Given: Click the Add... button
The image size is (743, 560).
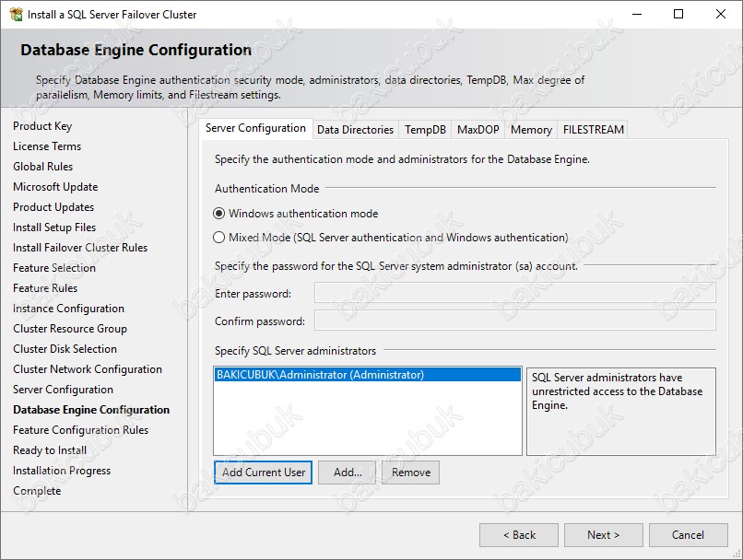Looking at the screenshot, I should tap(347, 472).
